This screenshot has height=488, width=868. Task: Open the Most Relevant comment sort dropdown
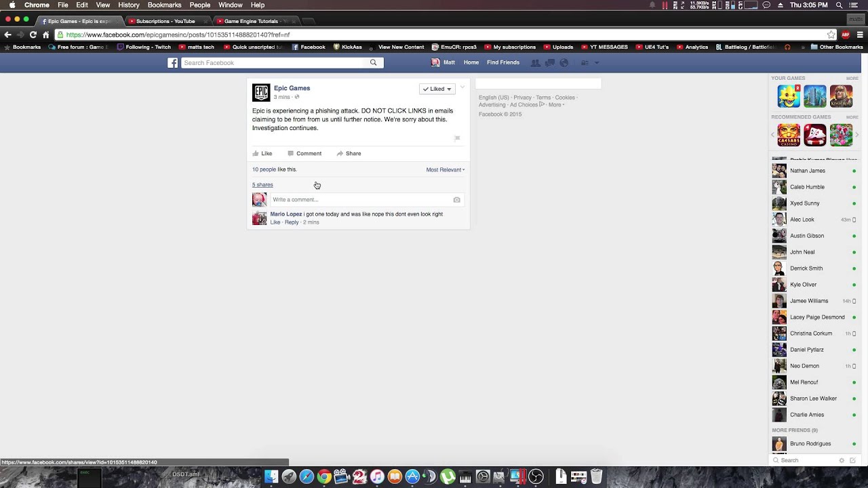tap(446, 169)
